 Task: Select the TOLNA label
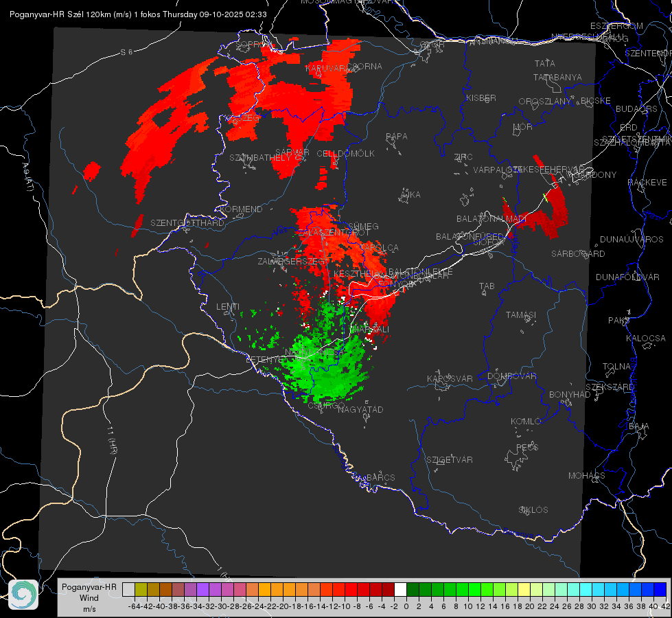point(616,367)
